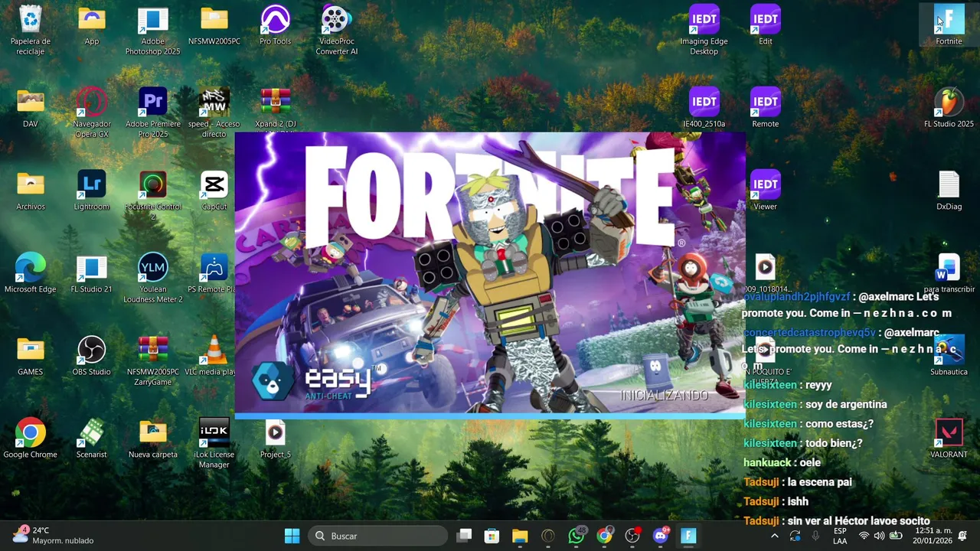
Task: Open the NFSMW2005PC folder at the top of the desktop
Action: pyautogui.click(x=214, y=25)
